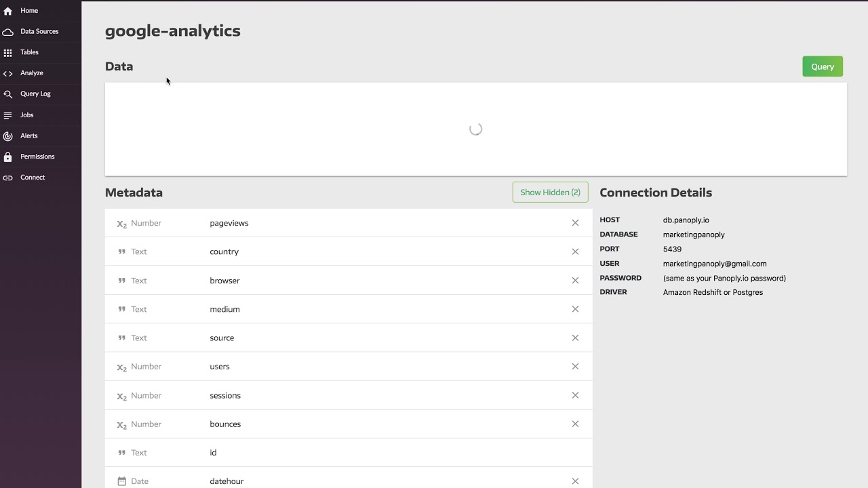The image size is (868, 488).
Task: Select the datehour field name
Action: pyautogui.click(x=226, y=481)
